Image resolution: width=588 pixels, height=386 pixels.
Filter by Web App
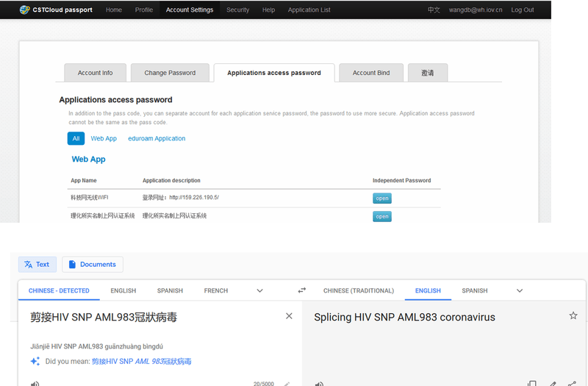coord(104,138)
